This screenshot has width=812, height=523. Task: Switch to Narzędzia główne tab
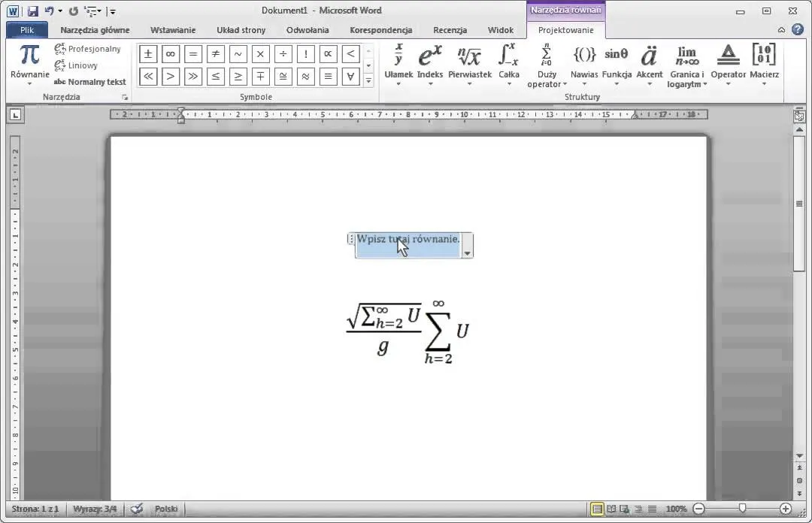pos(95,30)
